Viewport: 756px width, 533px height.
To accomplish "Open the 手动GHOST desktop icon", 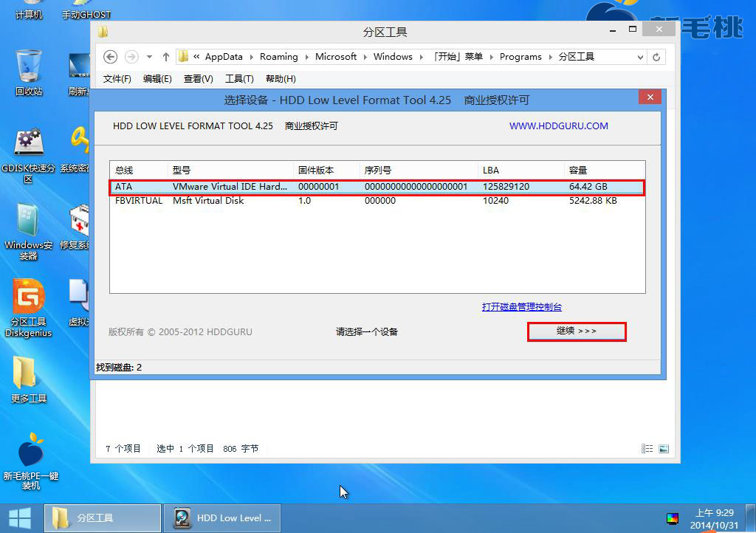I will pos(86,10).
